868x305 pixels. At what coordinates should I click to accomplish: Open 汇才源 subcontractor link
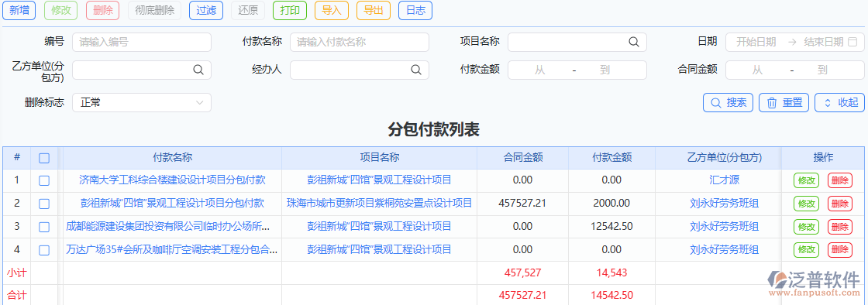tap(724, 180)
